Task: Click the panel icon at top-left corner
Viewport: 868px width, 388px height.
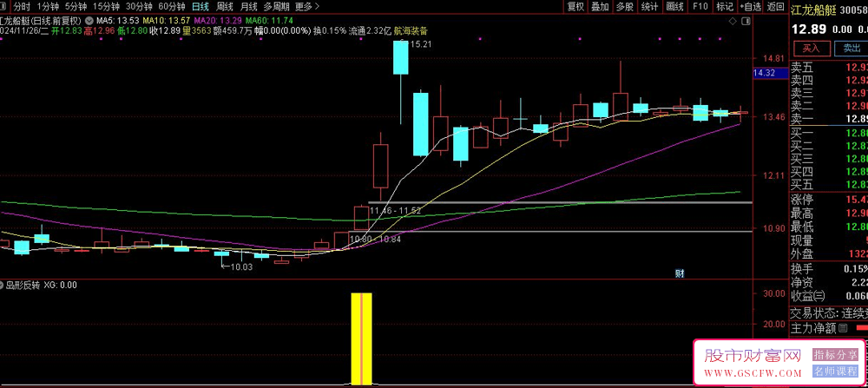Action: tap(4, 7)
